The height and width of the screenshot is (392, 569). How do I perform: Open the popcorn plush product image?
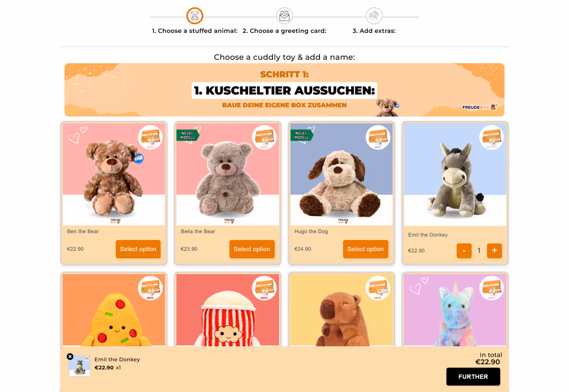tap(228, 310)
